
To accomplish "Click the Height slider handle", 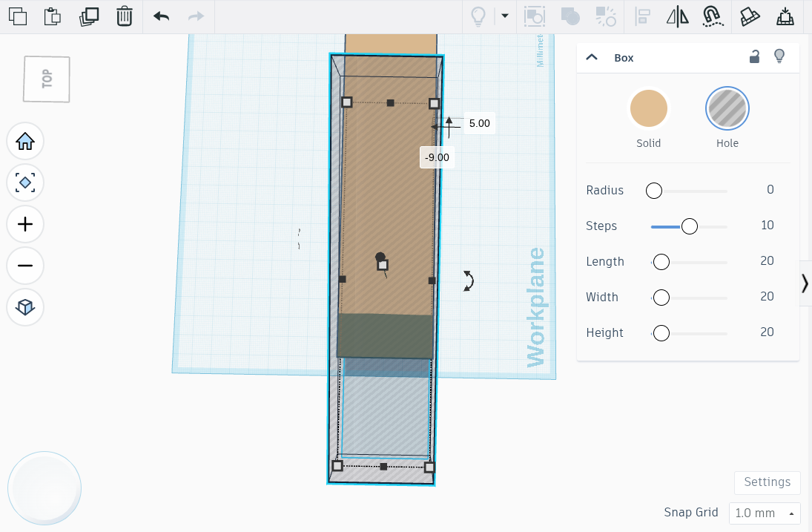I will [661, 333].
